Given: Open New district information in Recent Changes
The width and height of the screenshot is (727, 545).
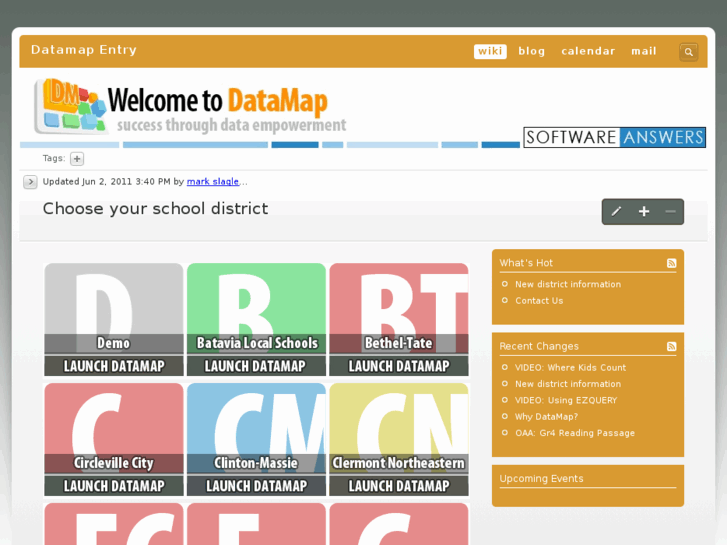Looking at the screenshot, I should tap(568, 384).
